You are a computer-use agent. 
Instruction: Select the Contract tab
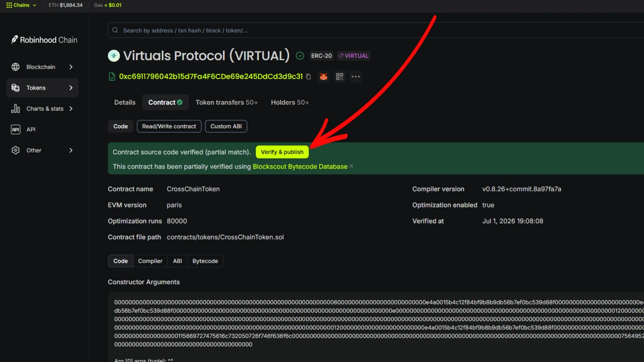pyautogui.click(x=165, y=102)
